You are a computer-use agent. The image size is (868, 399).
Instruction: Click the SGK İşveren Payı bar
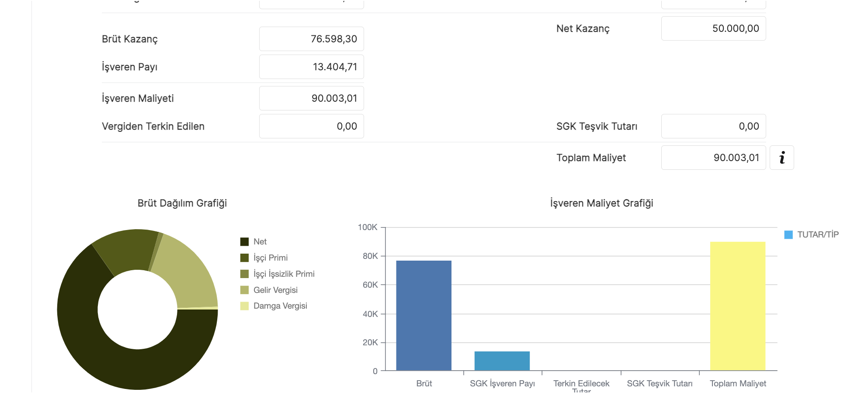click(502, 361)
